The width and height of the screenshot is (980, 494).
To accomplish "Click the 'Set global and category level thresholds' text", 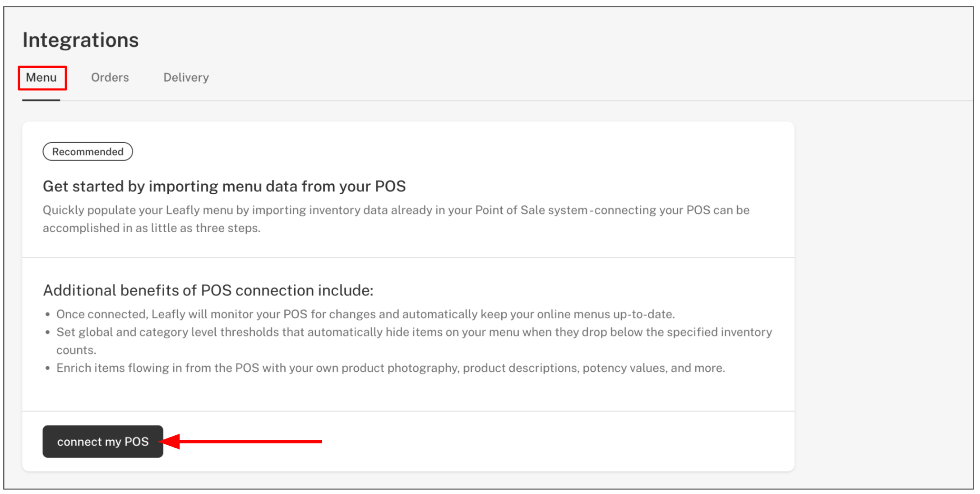I will click(414, 332).
